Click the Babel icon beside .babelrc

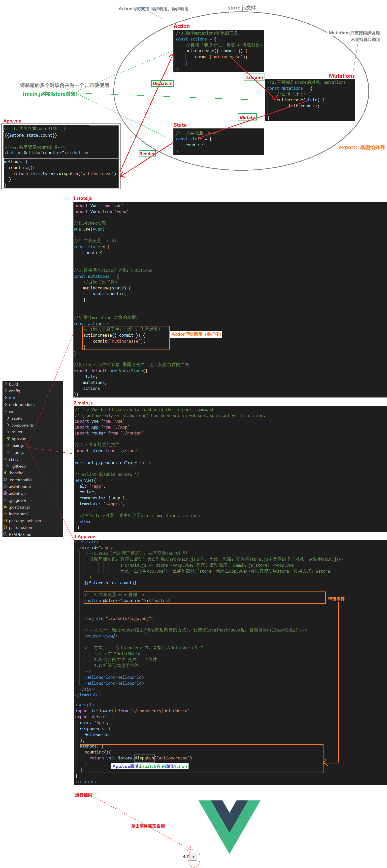click(x=5, y=473)
